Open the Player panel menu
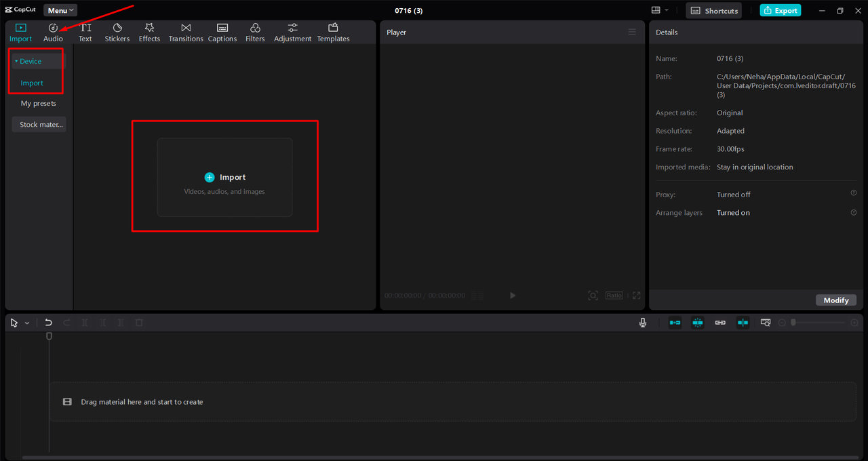Screen dimensions: 868x461 click(632, 32)
